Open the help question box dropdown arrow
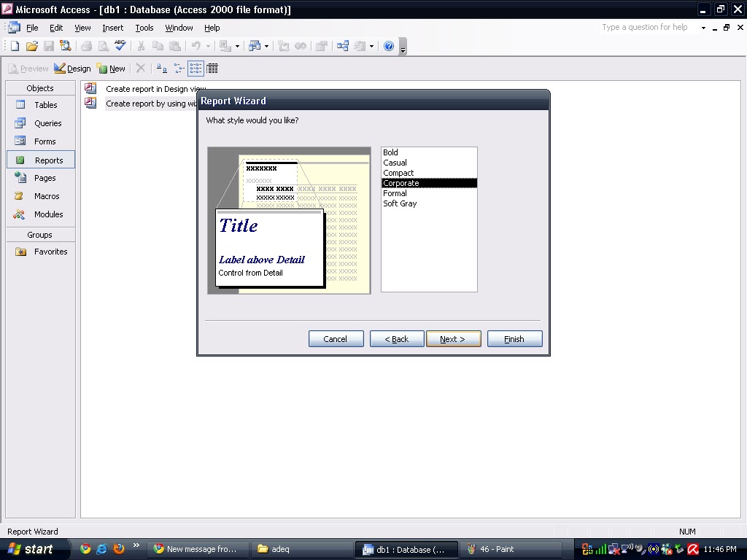This screenshot has height=560, width=747. tap(703, 28)
